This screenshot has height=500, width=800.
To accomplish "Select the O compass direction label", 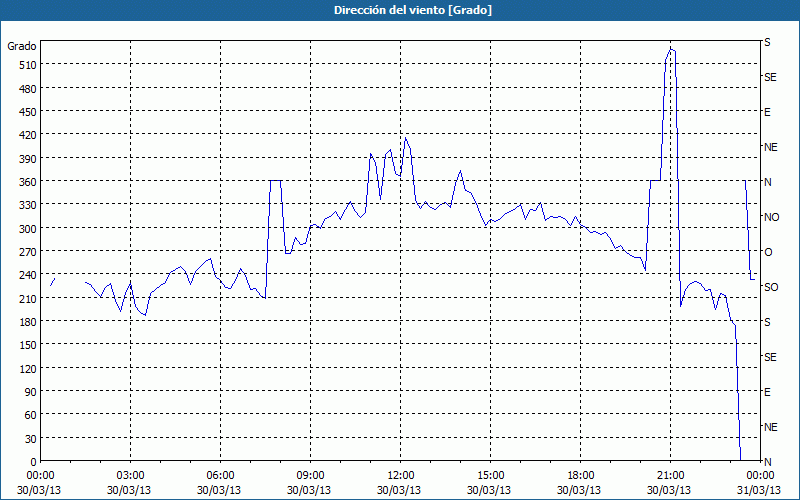I will (768, 252).
